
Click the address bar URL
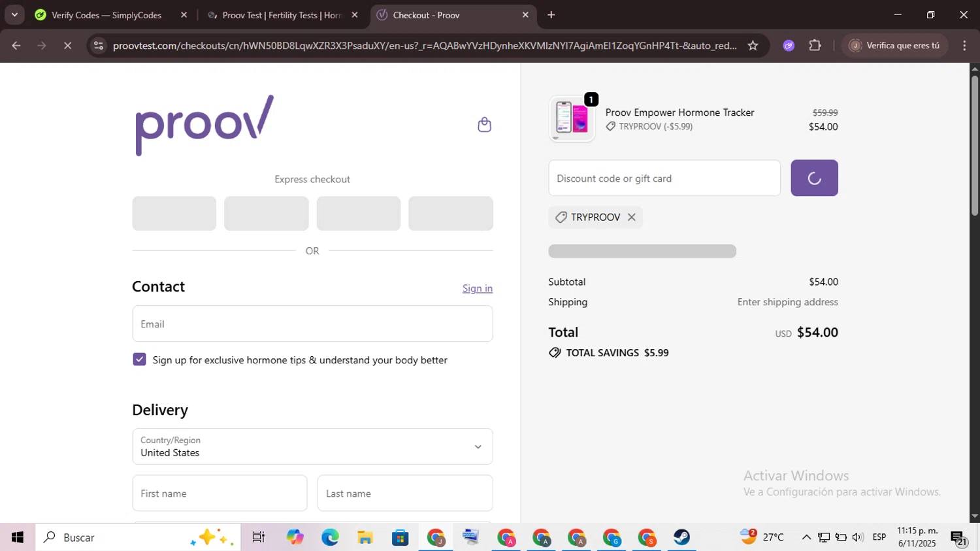[425, 45]
